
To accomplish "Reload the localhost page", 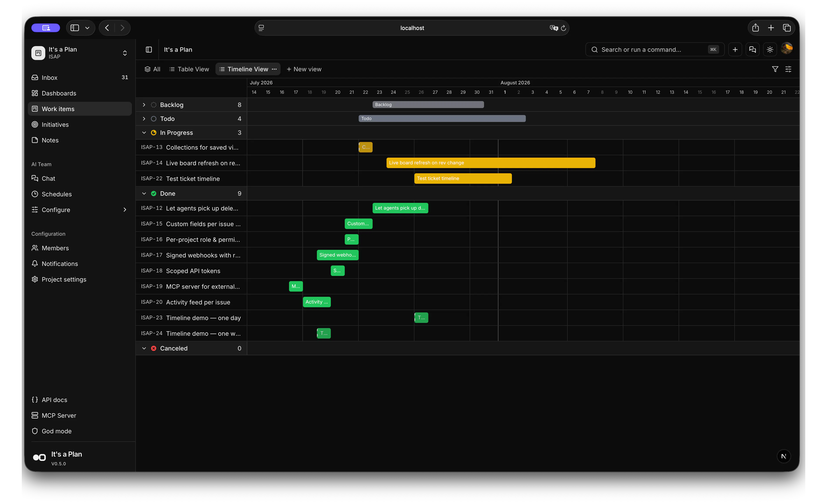I will click(x=563, y=28).
